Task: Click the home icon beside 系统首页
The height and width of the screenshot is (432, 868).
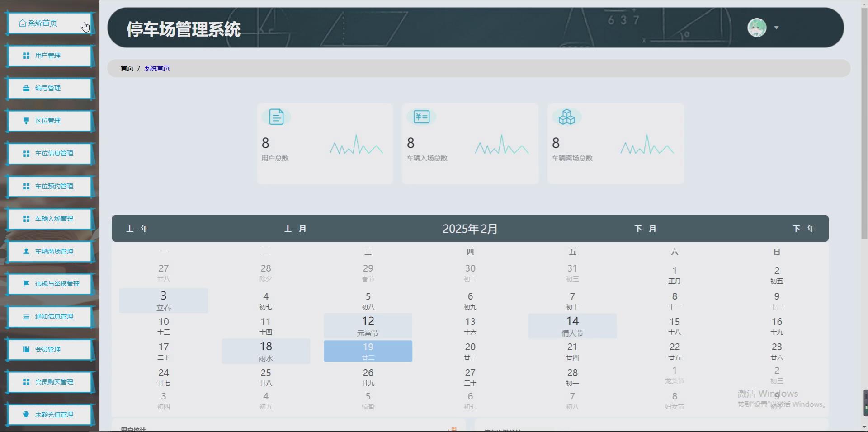Action: coord(23,23)
